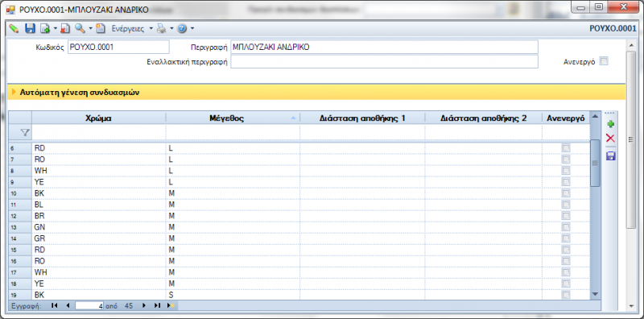Go to last record in navigator
Screen dimensions: 644x319
157,305
